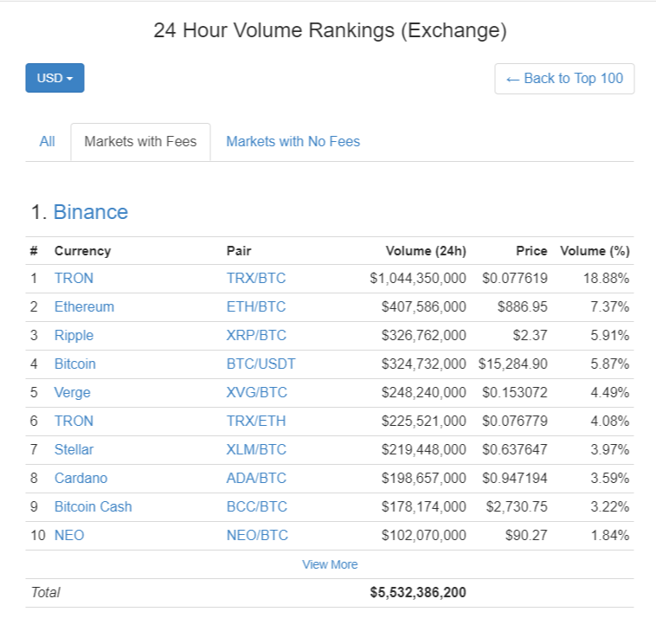Open the TRON link in row 6
The width and height of the screenshot is (656, 644).
pyautogui.click(x=74, y=421)
